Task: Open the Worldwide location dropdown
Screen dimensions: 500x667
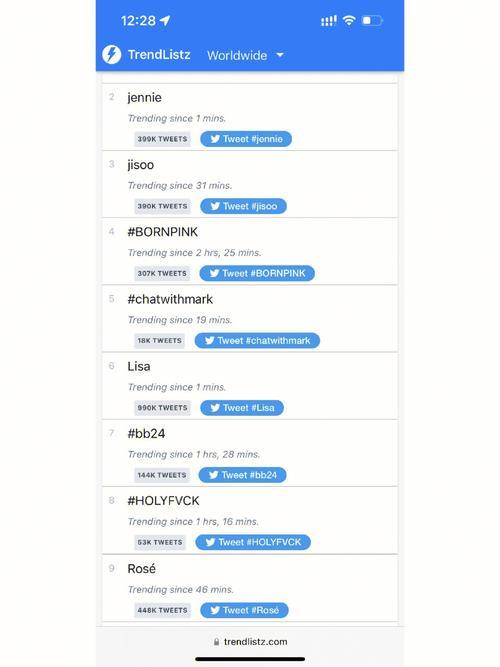Action: [x=245, y=55]
